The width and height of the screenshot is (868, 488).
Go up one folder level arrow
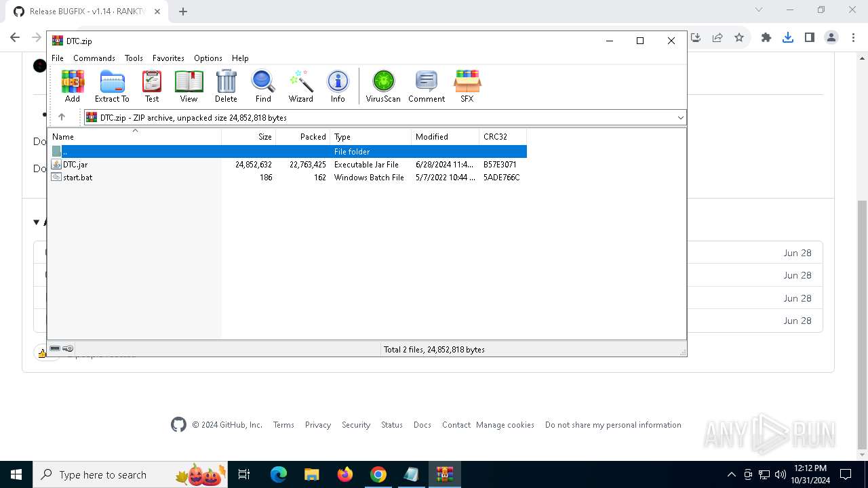pyautogui.click(x=61, y=117)
